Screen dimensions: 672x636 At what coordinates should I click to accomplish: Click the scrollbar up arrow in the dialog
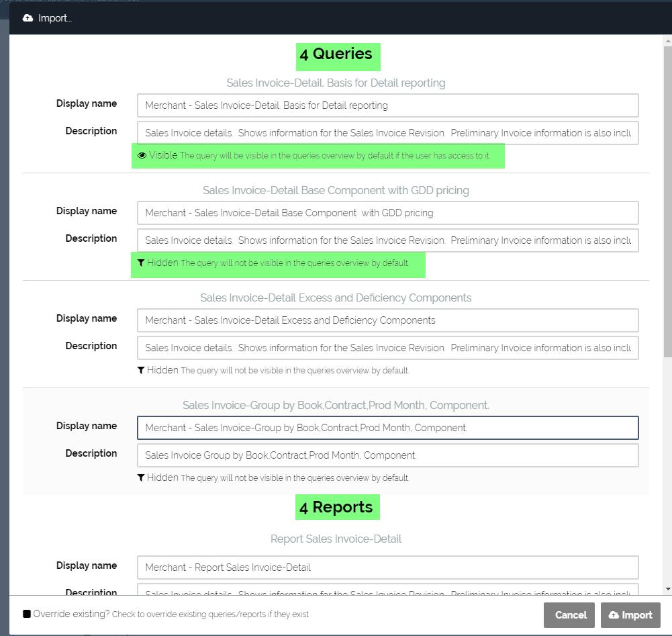pyautogui.click(x=667, y=42)
